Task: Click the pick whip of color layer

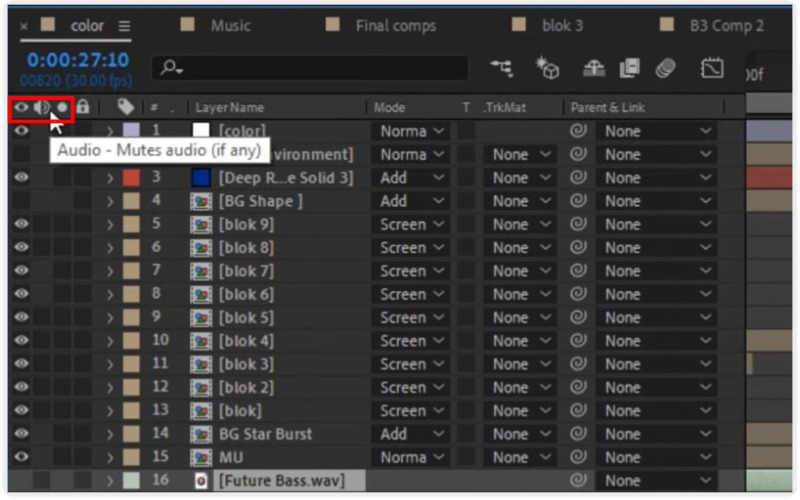Action: point(578,131)
